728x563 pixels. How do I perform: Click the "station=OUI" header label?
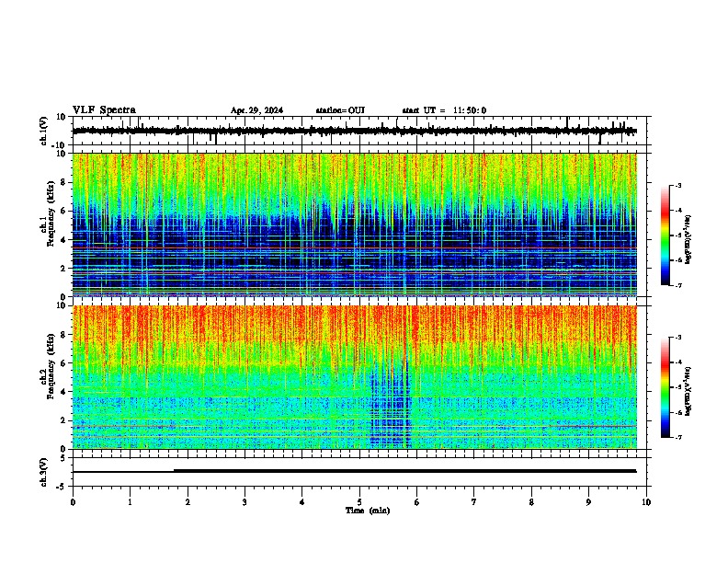click(x=340, y=110)
